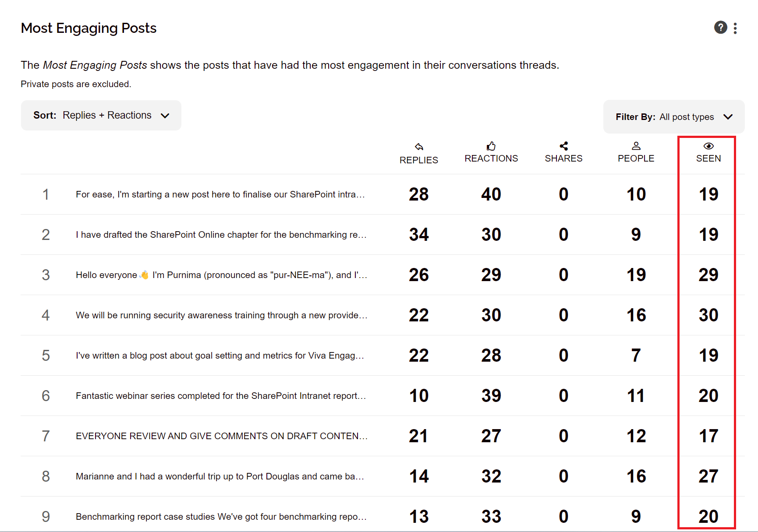Expand the Sort Replies + Reactions dropdown
The width and height of the screenshot is (758, 532).
point(101,115)
